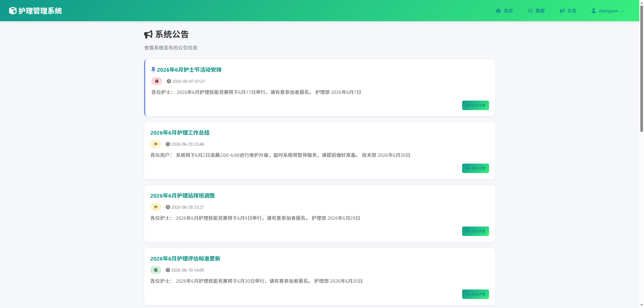Click the home icon in navigation
This screenshot has width=644, height=308.
point(498,11)
